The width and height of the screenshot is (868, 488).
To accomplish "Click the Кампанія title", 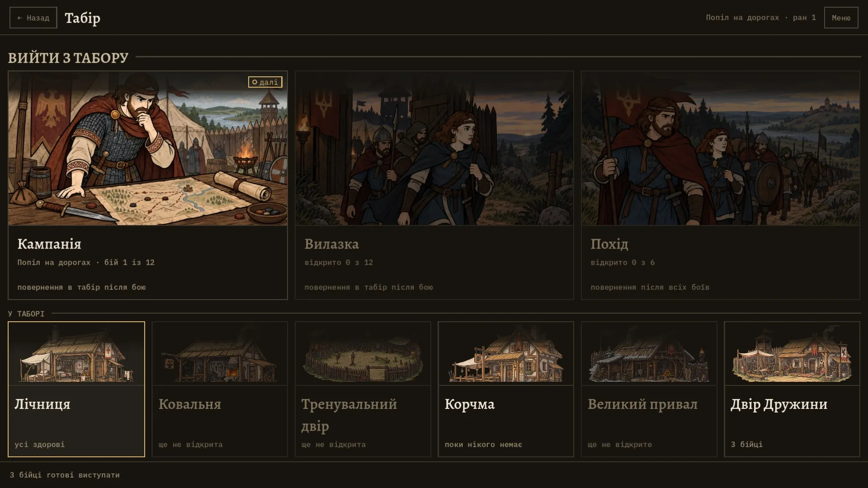I will pos(49,244).
